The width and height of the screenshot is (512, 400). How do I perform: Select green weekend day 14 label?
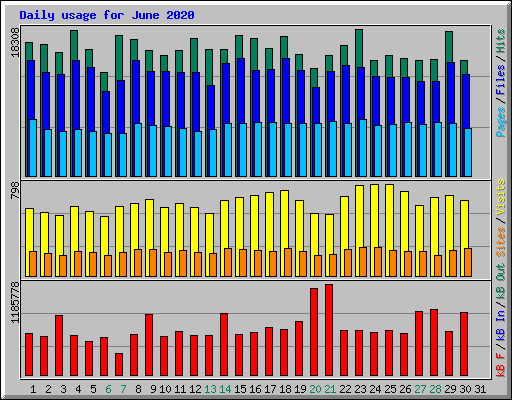[x=225, y=389]
